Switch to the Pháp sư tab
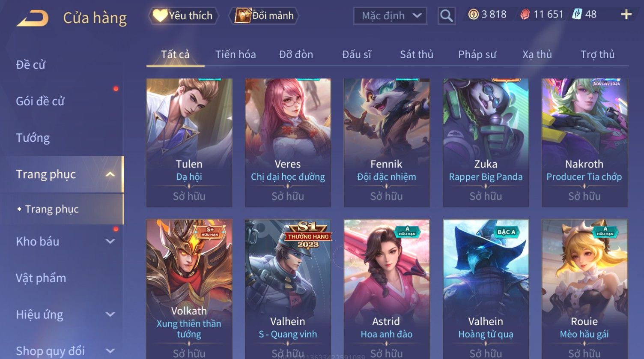This screenshot has height=359, width=644. tap(477, 54)
